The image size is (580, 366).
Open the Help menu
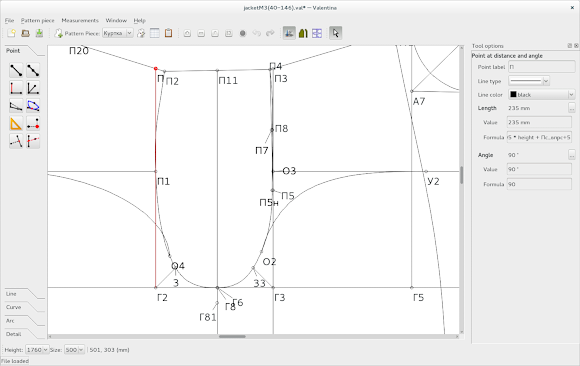(x=139, y=20)
